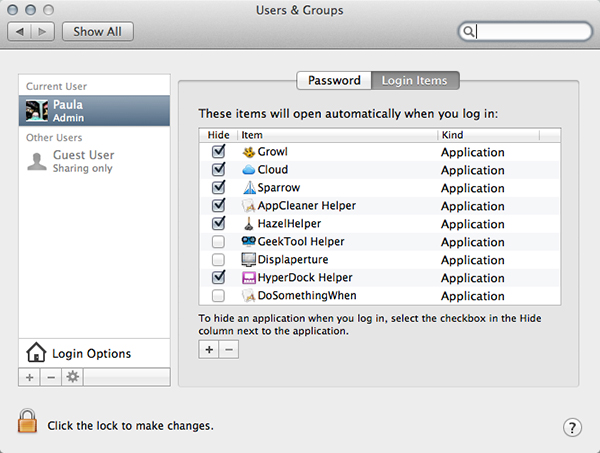Uncheck Hide for AppCleaner Helper
600x453 pixels.
click(x=218, y=205)
